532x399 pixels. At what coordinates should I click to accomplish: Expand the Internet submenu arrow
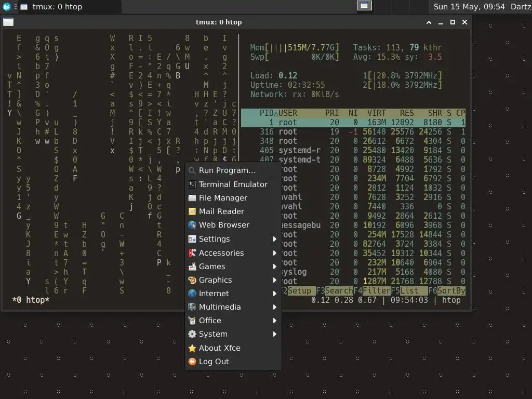(x=274, y=294)
